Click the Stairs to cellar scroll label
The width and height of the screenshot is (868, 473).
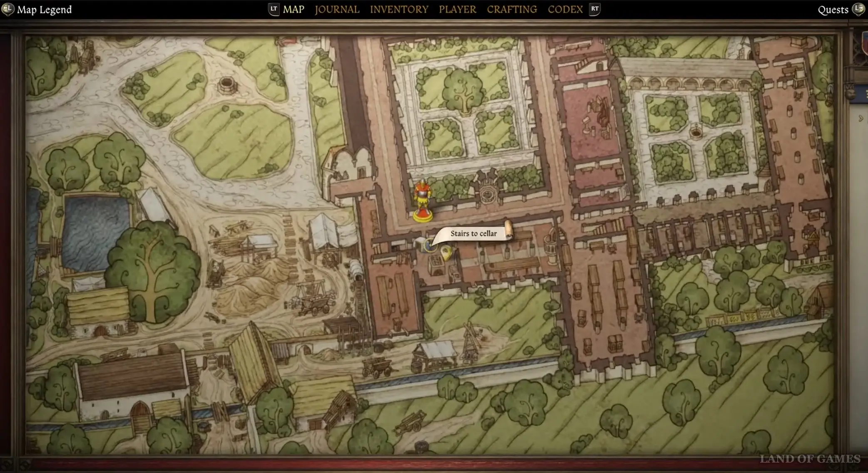pos(473,233)
